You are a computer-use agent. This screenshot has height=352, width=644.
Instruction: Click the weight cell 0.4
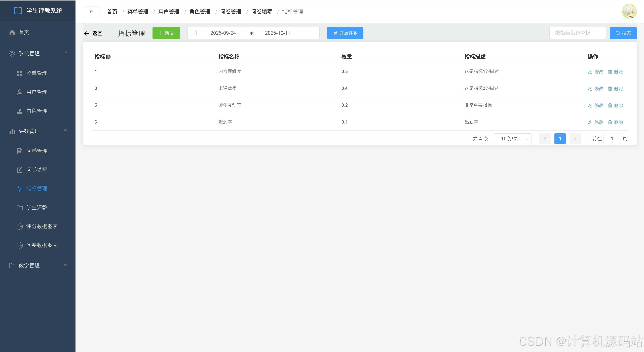point(345,88)
